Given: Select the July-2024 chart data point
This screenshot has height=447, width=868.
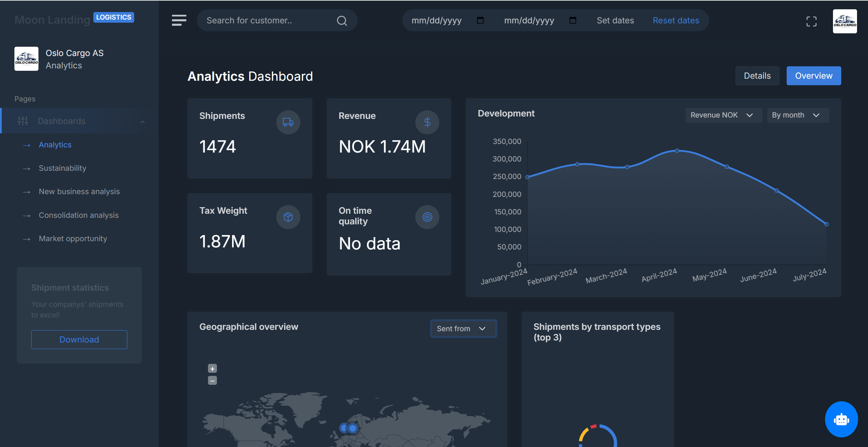Looking at the screenshot, I should [x=826, y=224].
